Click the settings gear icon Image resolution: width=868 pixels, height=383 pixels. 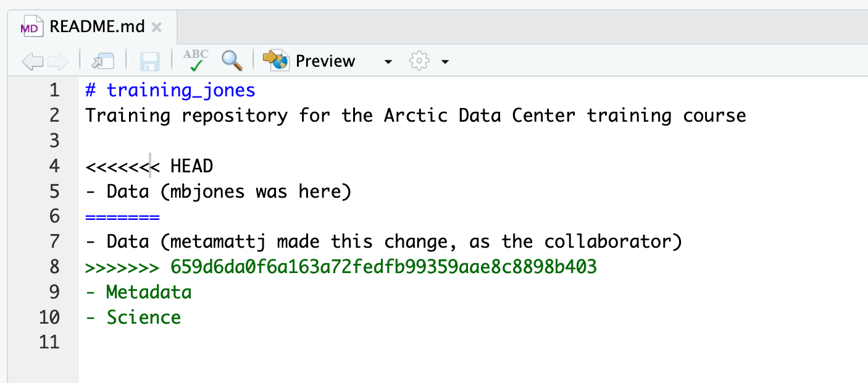(419, 61)
